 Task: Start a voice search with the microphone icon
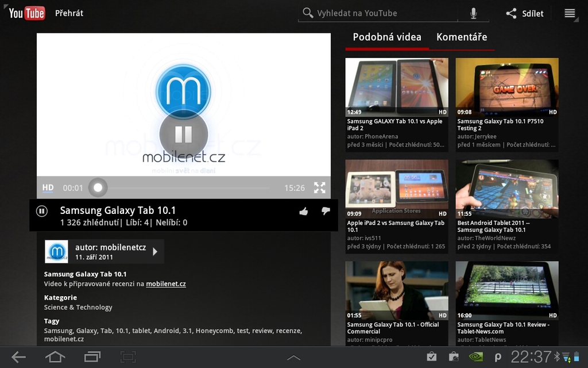pyautogui.click(x=472, y=12)
